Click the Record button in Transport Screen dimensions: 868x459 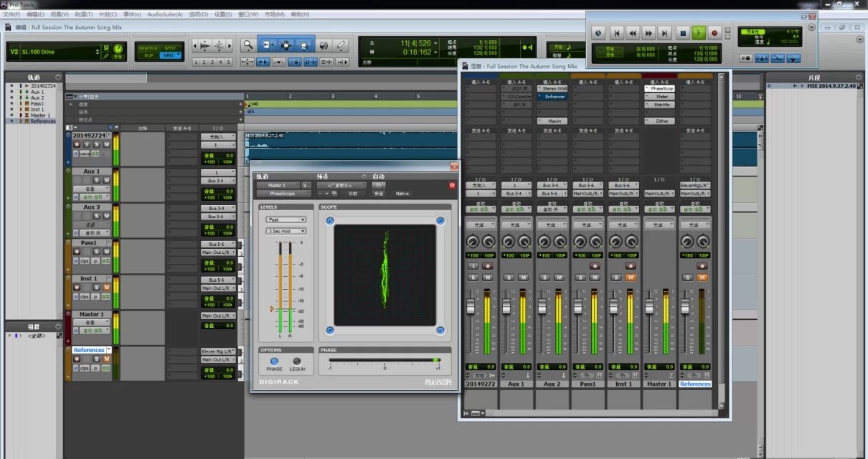pyautogui.click(x=714, y=33)
